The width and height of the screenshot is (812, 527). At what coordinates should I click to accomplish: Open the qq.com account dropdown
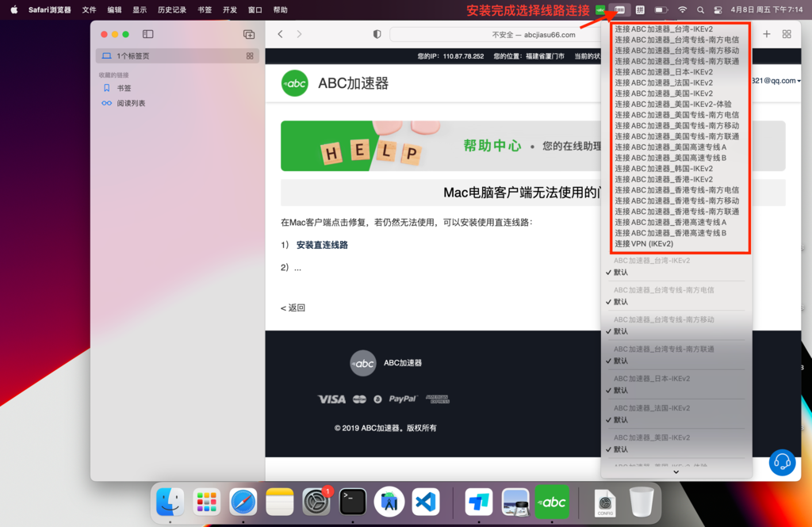(x=776, y=81)
